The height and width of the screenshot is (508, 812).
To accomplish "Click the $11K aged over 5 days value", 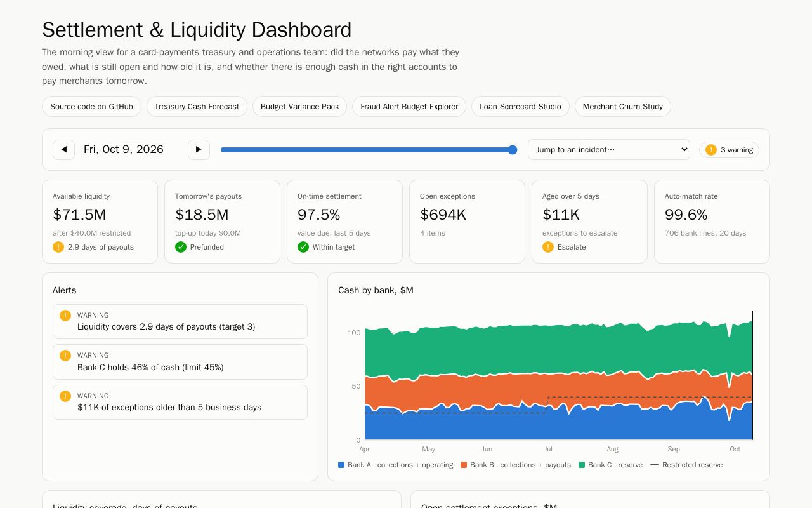I will (561, 215).
